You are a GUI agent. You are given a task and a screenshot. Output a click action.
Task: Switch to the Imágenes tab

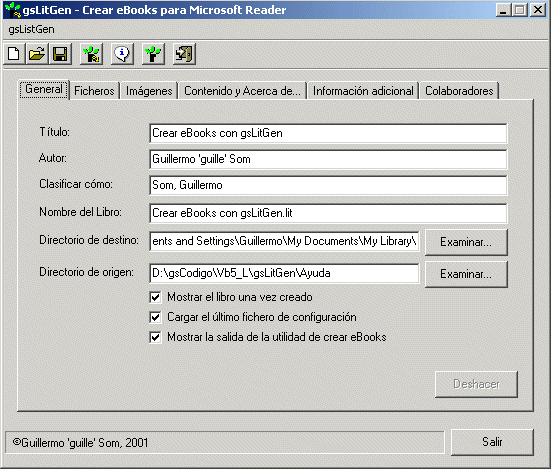pyautogui.click(x=149, y=91)
